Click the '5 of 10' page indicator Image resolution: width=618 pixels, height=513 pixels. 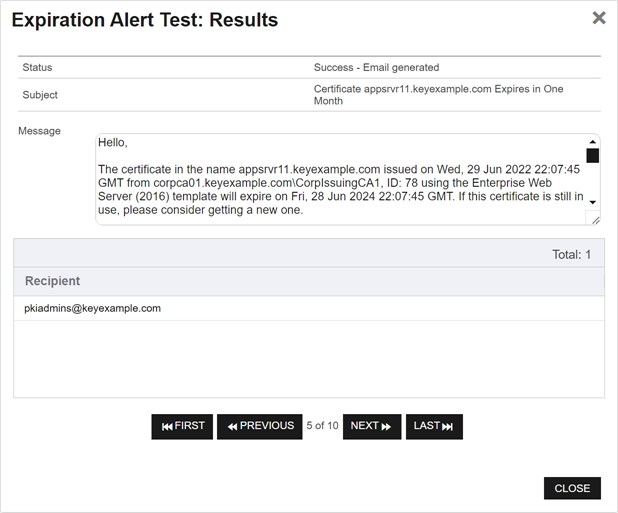[322, 426]
